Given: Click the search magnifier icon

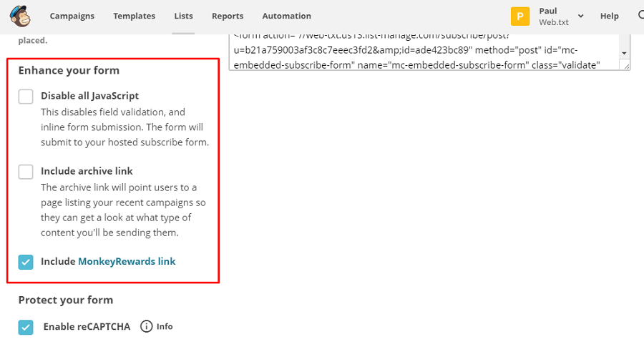Looking at the screenshot, I should point(641,15).
